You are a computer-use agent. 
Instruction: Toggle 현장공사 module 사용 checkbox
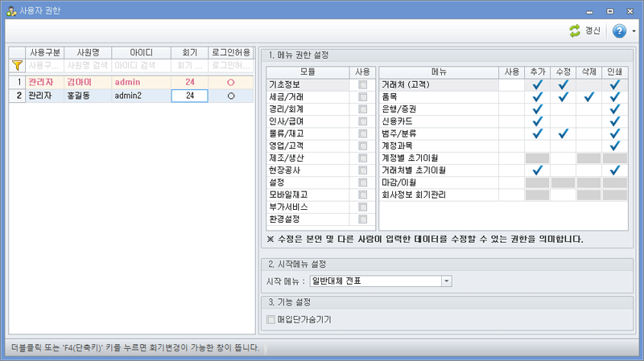click(x=363, y=170)
